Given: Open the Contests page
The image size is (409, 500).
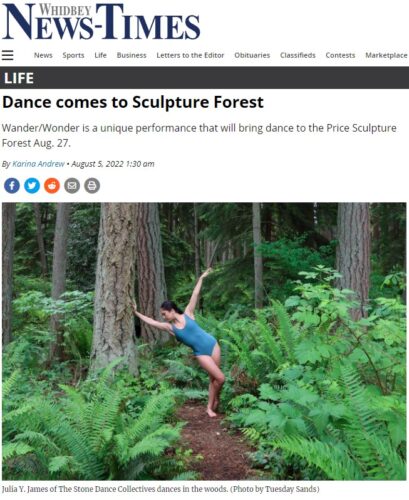Looking at the screenshot, I should [340, 55].
